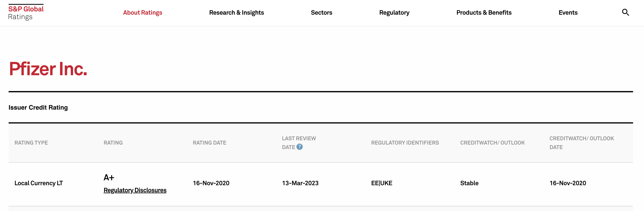Follow the Regulatory Disclosures link
Screen dimensions: 644x211
tap(135, 190)
